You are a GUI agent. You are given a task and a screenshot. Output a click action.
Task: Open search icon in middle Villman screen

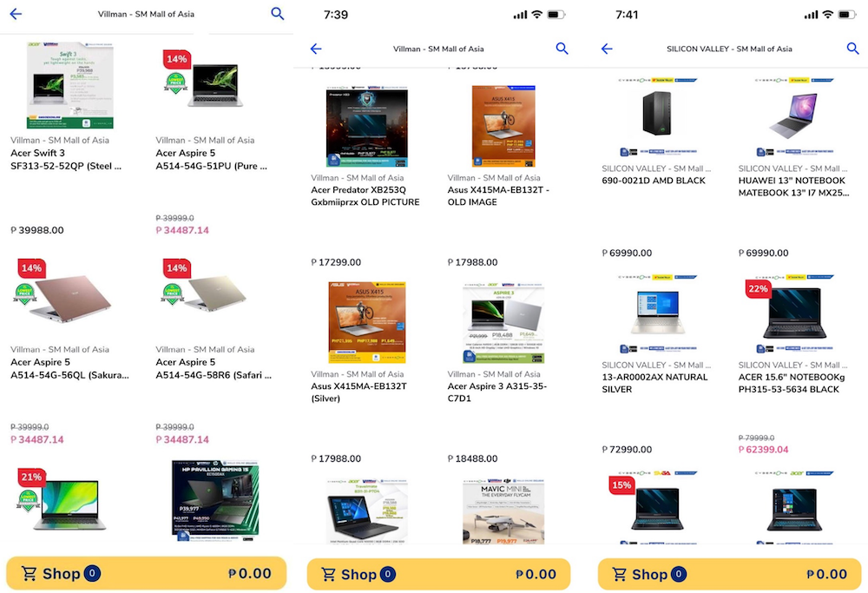click(562, 49)
